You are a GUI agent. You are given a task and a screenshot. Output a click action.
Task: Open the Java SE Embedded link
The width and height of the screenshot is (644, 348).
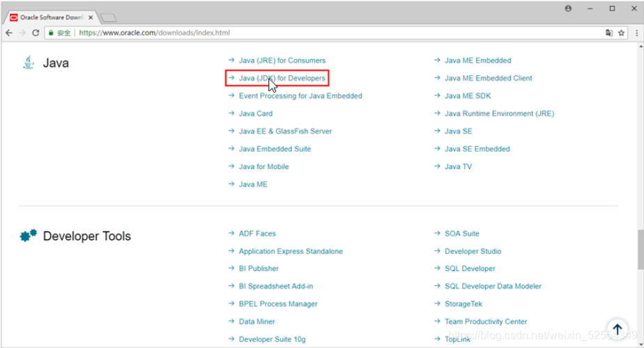point(477,148)
